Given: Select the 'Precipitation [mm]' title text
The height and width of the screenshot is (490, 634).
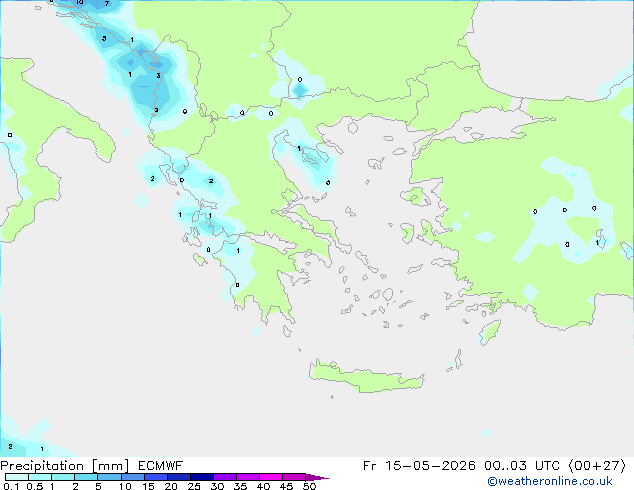Looking at the screenshot, I should click(65, 466).
